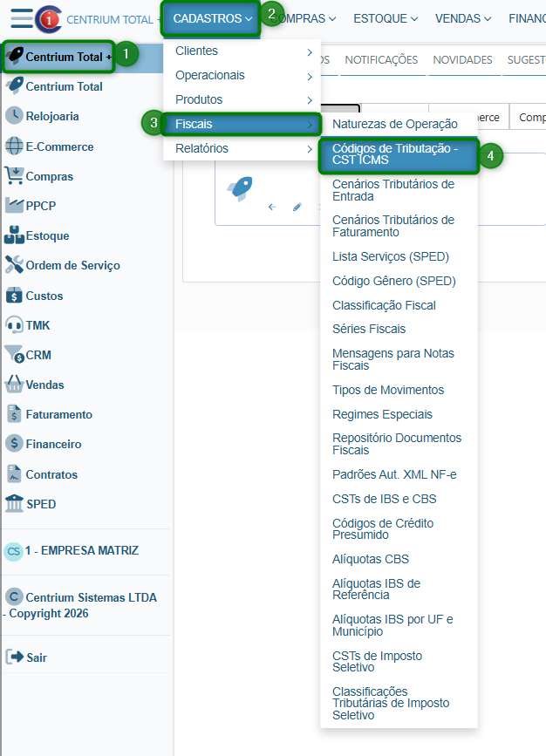This screenshot has height=756, width=546.
Task: Click the PPCP factory icon
Action: click(x=14, y=206)
